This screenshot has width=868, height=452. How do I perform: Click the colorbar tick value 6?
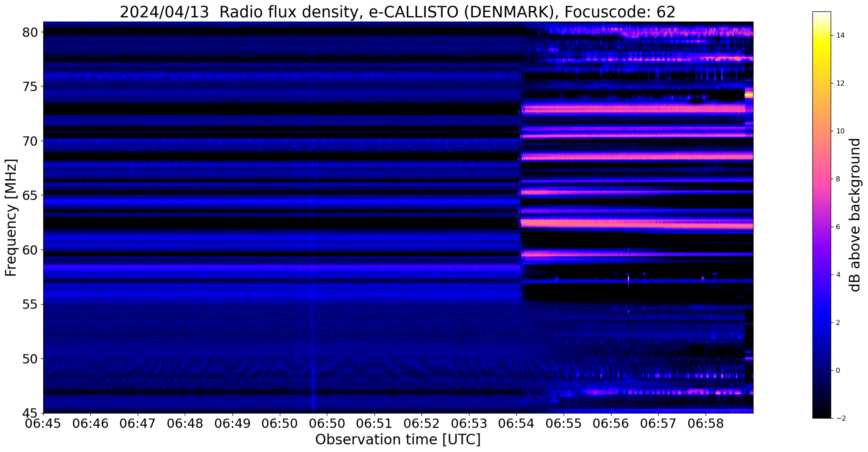838,227
